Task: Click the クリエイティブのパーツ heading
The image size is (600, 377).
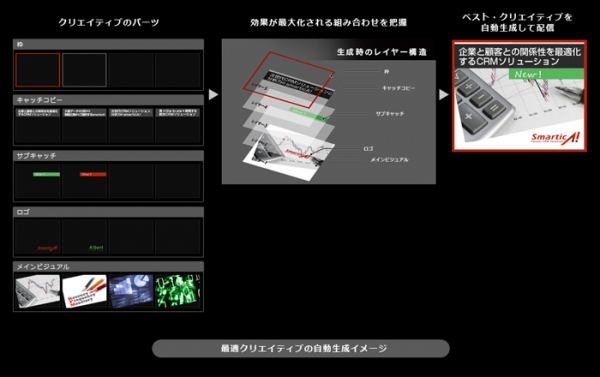Action: point(109,22)
